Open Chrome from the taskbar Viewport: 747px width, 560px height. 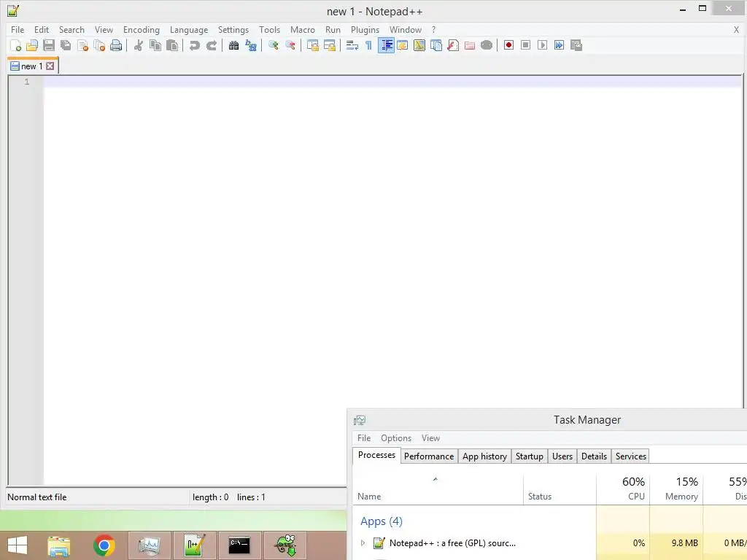104,545
